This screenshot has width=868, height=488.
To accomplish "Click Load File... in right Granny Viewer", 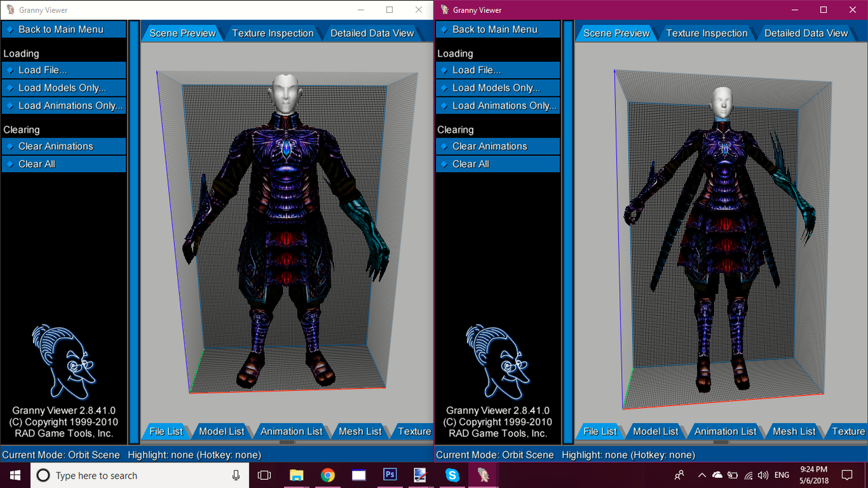I will tap(498, 70).
